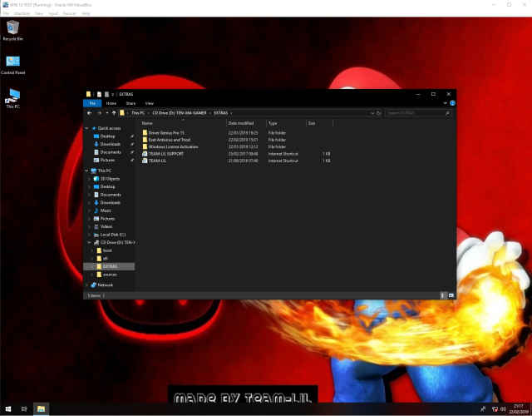Collapse the This PC tree node
Screen dimensions: 532x416
coord(89,171)
